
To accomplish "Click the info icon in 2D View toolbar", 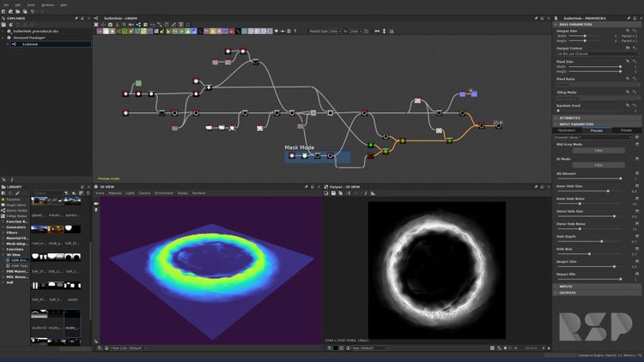I will (366, 193).
